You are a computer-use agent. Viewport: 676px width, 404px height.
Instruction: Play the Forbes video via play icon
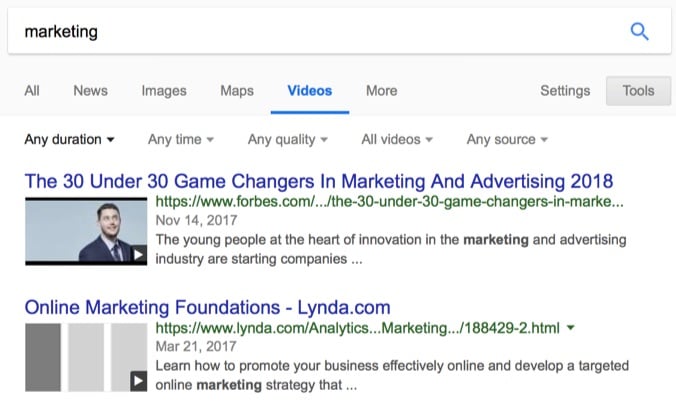(138, 254)
